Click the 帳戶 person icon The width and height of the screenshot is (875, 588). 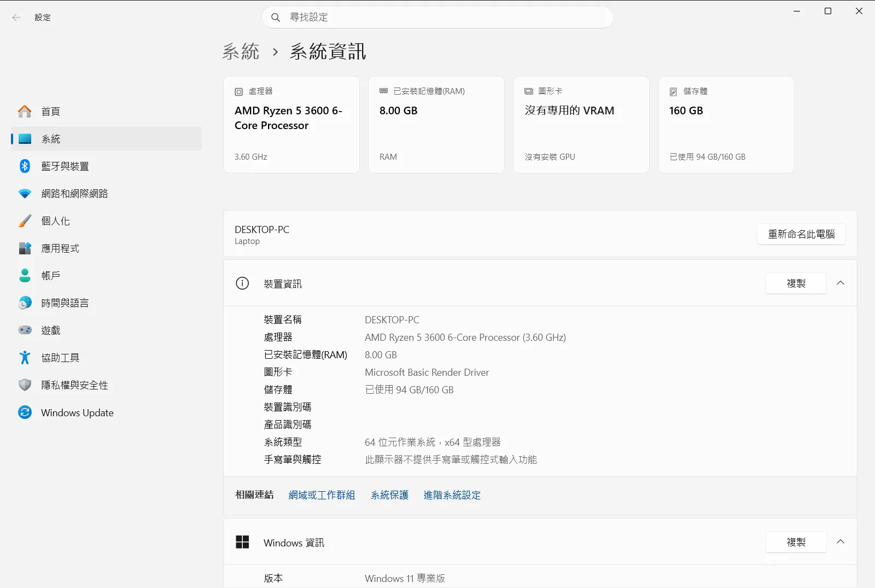[25, 276]
